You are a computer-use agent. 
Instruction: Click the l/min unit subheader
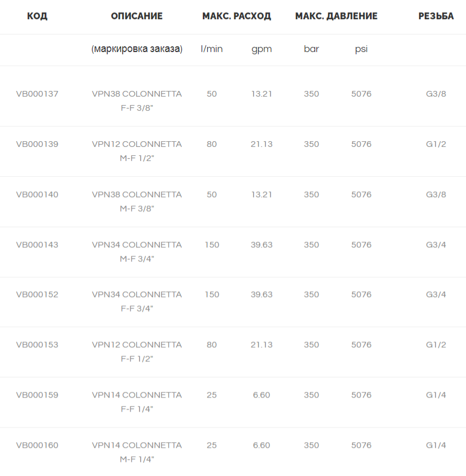click(212, 49)
